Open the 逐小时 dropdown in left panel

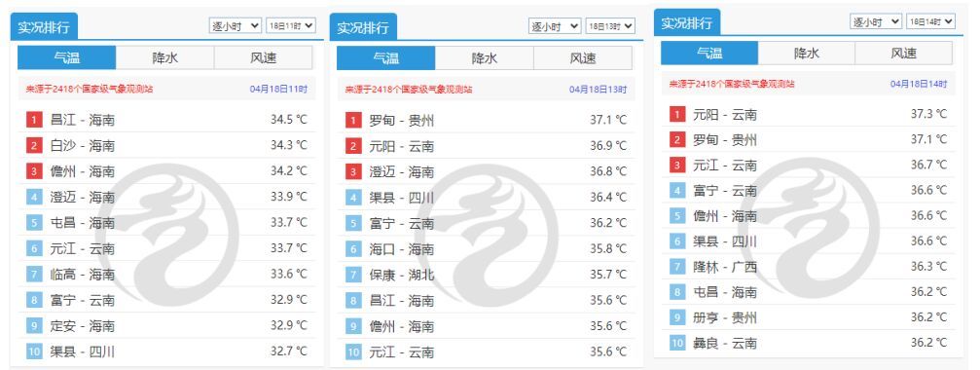click(235, 25)
